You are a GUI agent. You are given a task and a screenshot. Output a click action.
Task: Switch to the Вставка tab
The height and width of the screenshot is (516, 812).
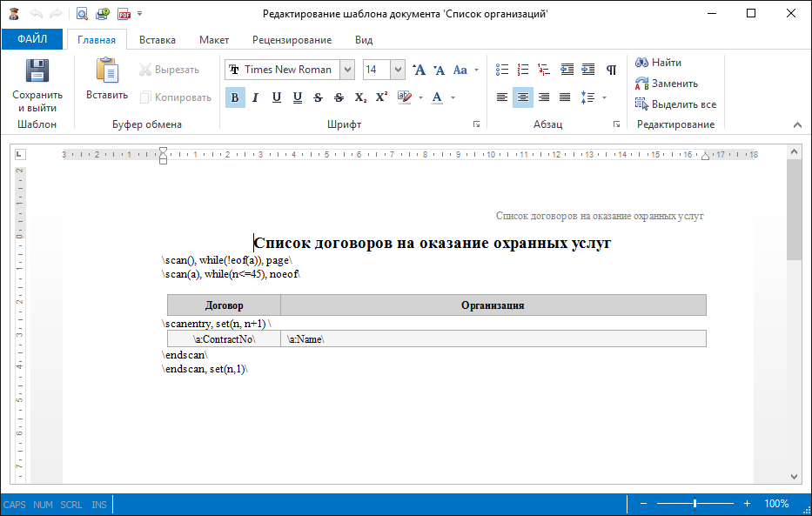[x=158, y=40]
